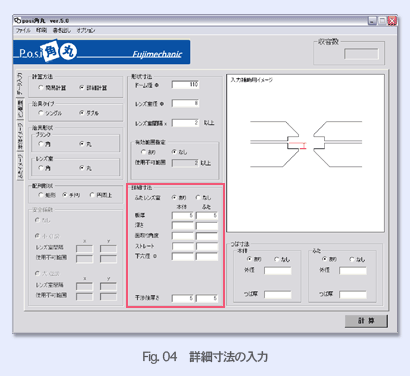The image size is (410, 376).
Task: Switch to the ふたイメージ vertical tab
Action: coord(20,166)
